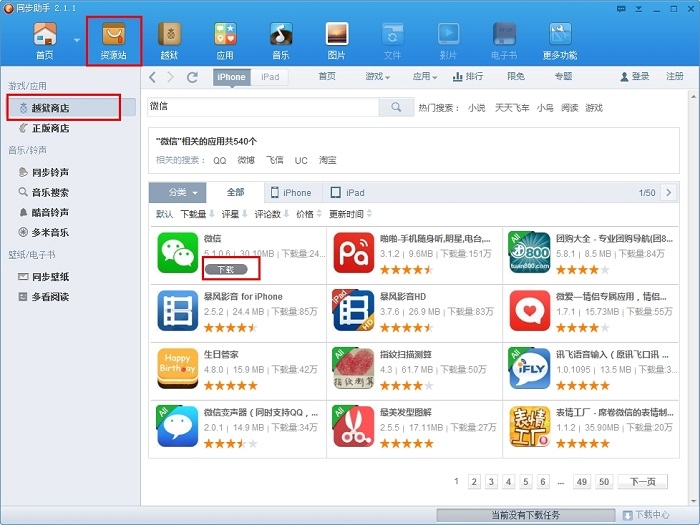700x525 pixels.
Task: Open the 应用 apps toolbar icon
Action: tap(225, 41)
